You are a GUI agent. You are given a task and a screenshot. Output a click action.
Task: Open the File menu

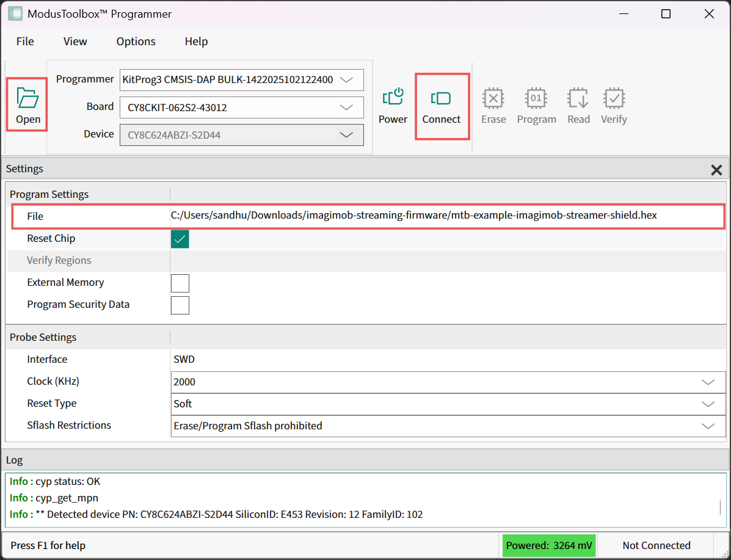pyautogui.click(x=25, y=42)
